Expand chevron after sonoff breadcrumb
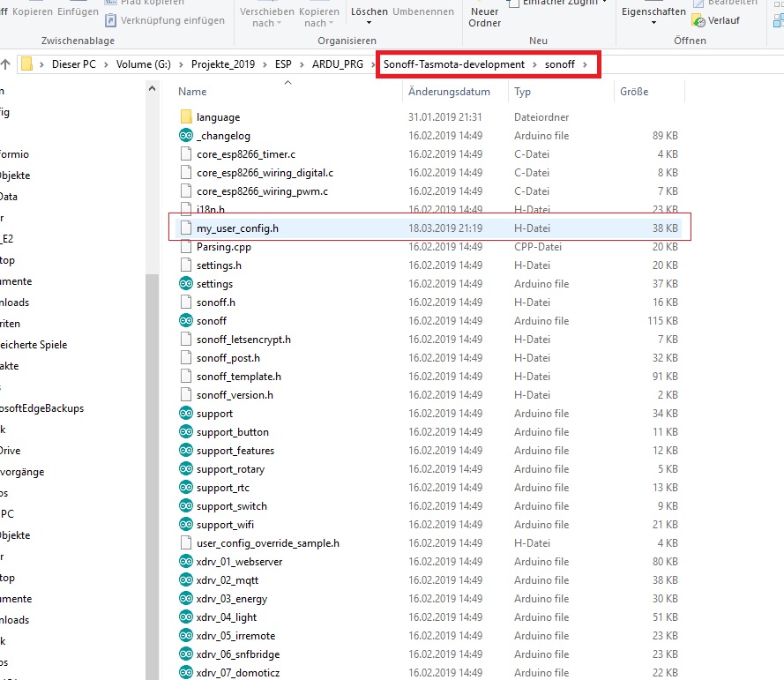This screenshot has width=784, height=680. (585, 64)
